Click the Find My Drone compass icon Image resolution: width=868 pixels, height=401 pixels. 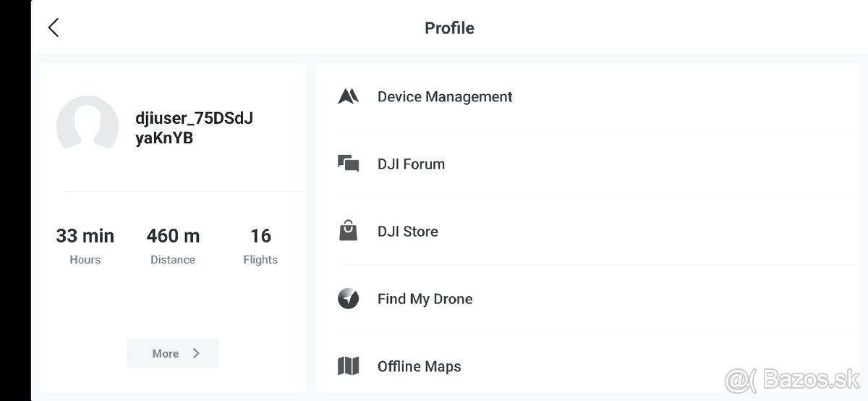click(349, 298)
